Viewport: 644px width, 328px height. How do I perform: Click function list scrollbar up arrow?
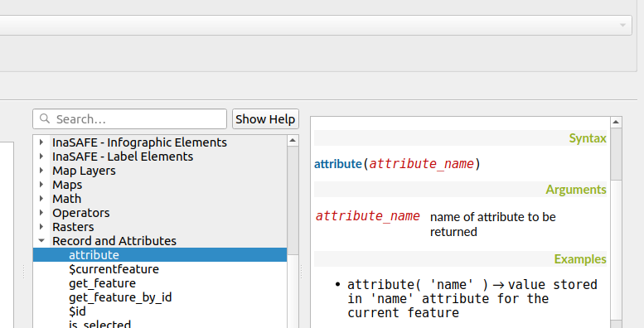click(x=293, y=141)
